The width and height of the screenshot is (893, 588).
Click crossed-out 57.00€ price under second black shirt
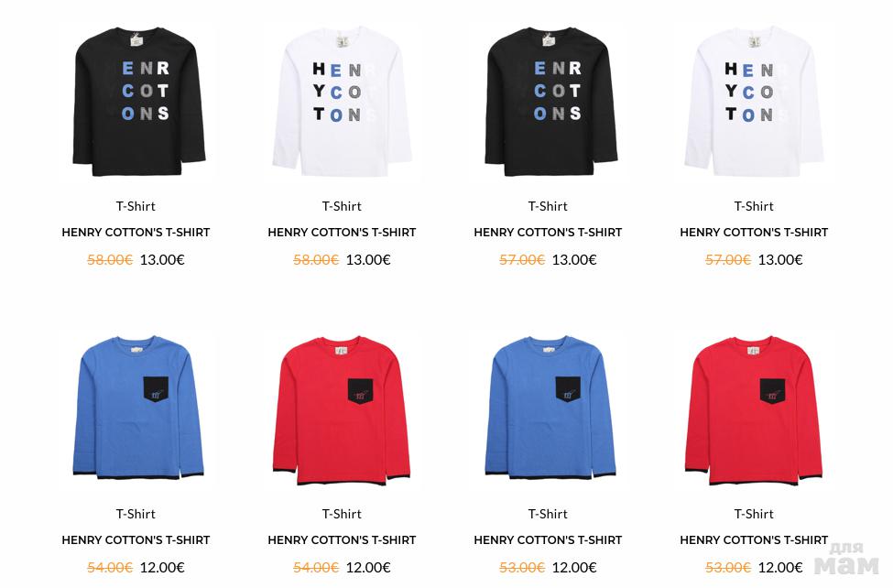point(522,260)
